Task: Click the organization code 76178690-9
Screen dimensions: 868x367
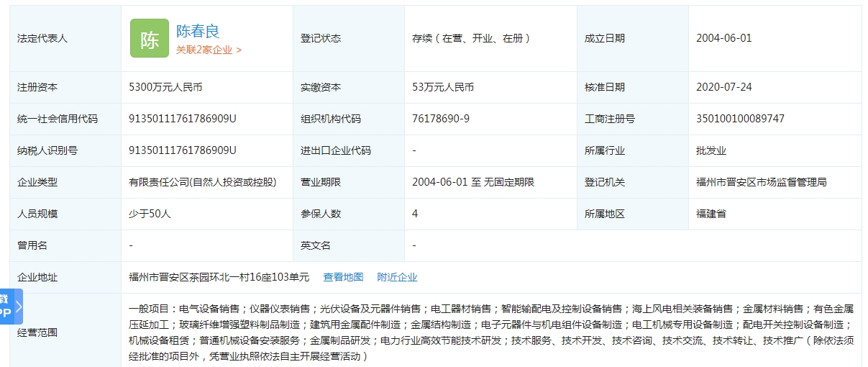Action: pos(441,119)
